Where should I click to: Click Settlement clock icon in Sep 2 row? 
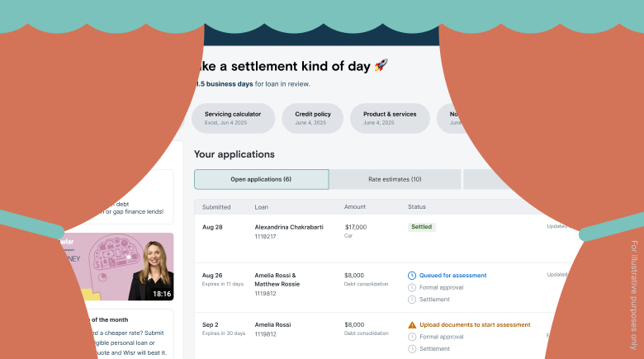[x=412, y=349]
